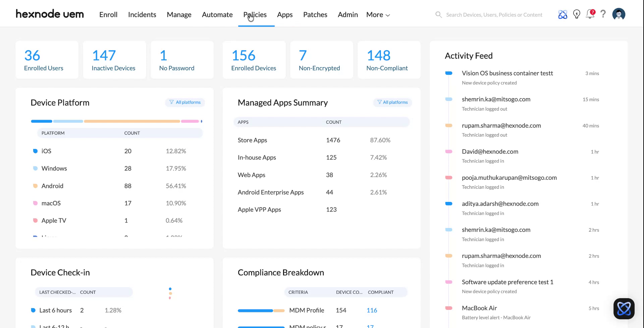This screenshot has height=328, width=644.
Task: Click the Hexnode gear logo icon in header
Action: point(562,14)
